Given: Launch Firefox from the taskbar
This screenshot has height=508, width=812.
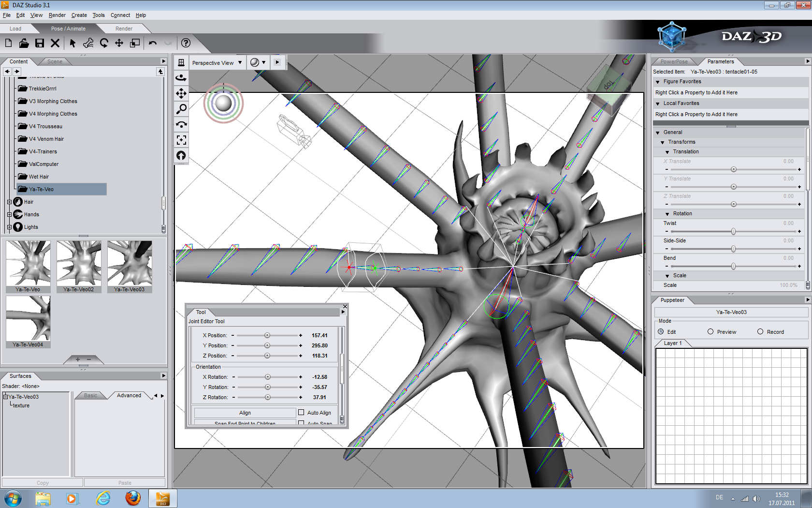Looking at the screenshot, I should pos(133,498).
